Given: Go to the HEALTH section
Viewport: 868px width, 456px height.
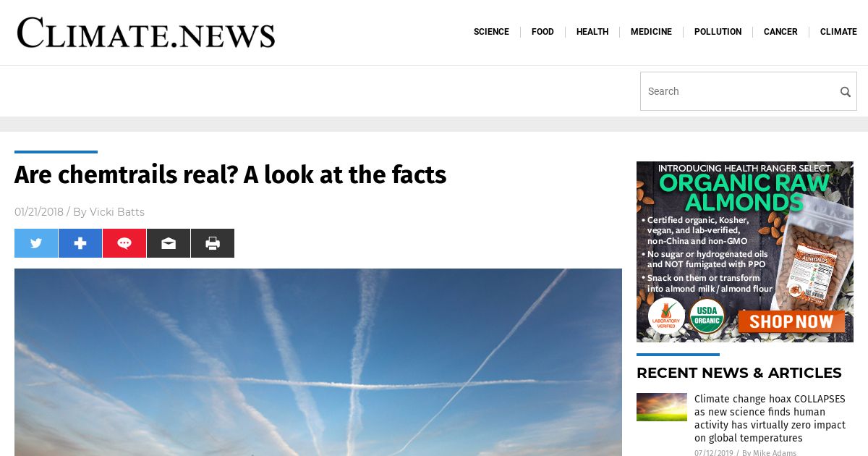Looking at the screenshot, I should (x=592, y=32).
